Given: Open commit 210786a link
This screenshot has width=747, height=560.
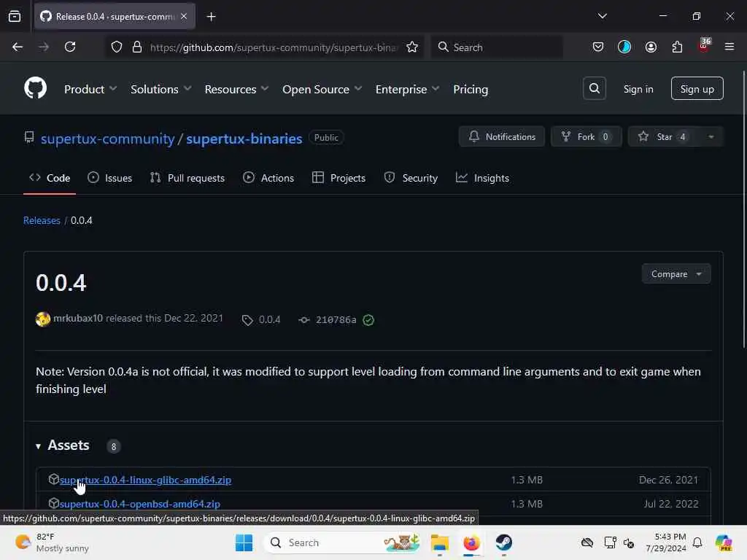Looking at the screenshot, I should point(336,320).
